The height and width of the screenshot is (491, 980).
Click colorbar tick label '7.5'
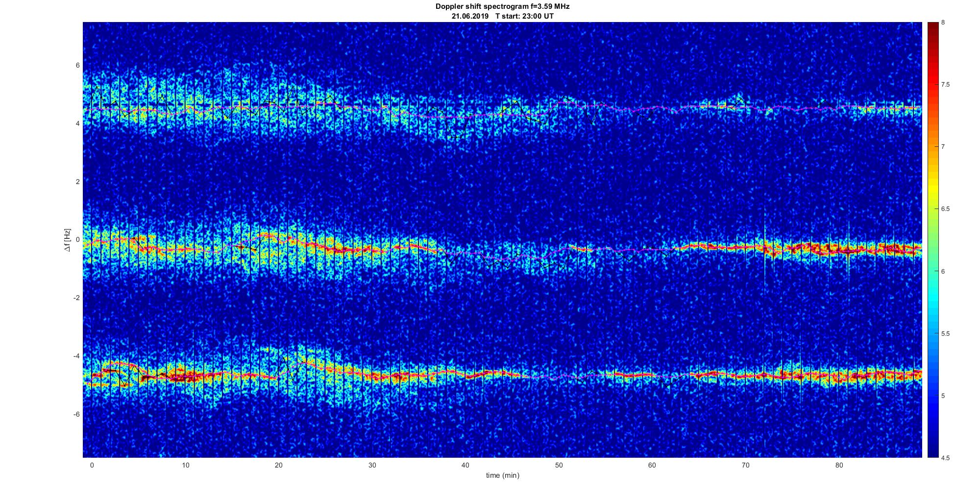(945, 85)
